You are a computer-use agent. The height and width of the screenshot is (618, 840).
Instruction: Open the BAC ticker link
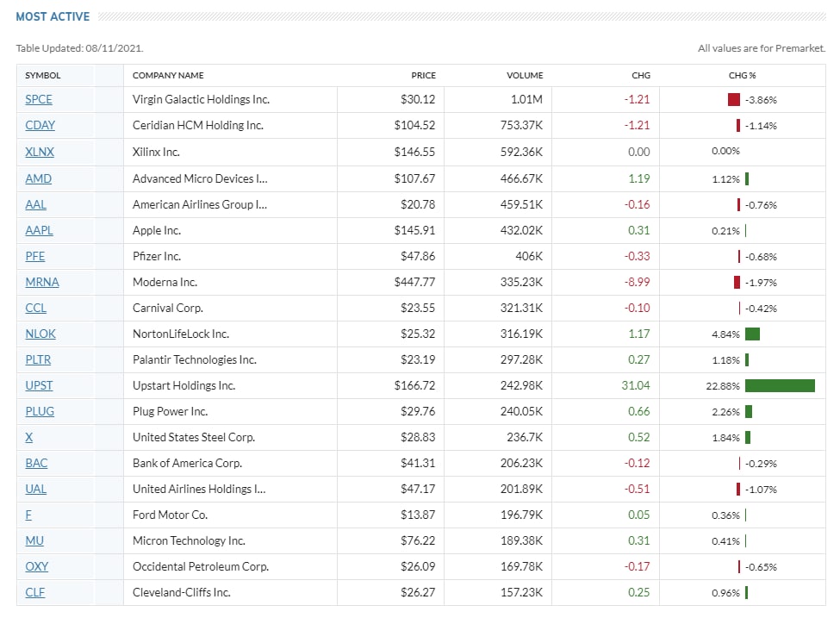click(x=36, y=463)
